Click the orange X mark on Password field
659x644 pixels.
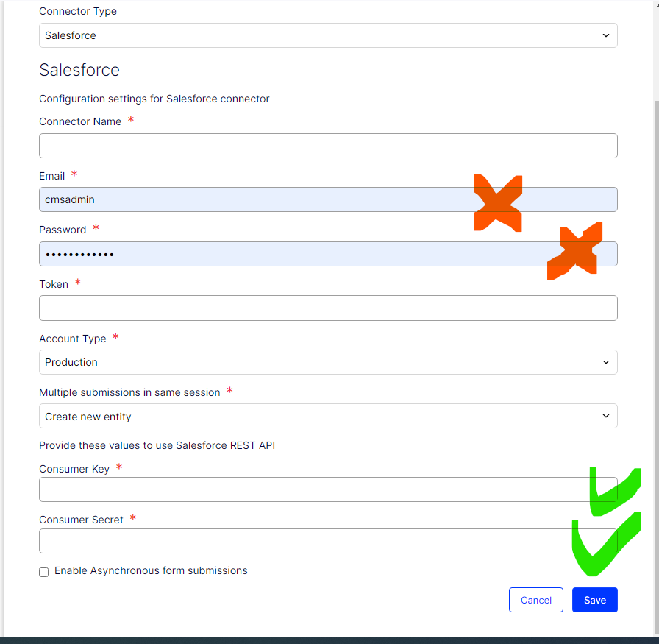tap(575, 252)
